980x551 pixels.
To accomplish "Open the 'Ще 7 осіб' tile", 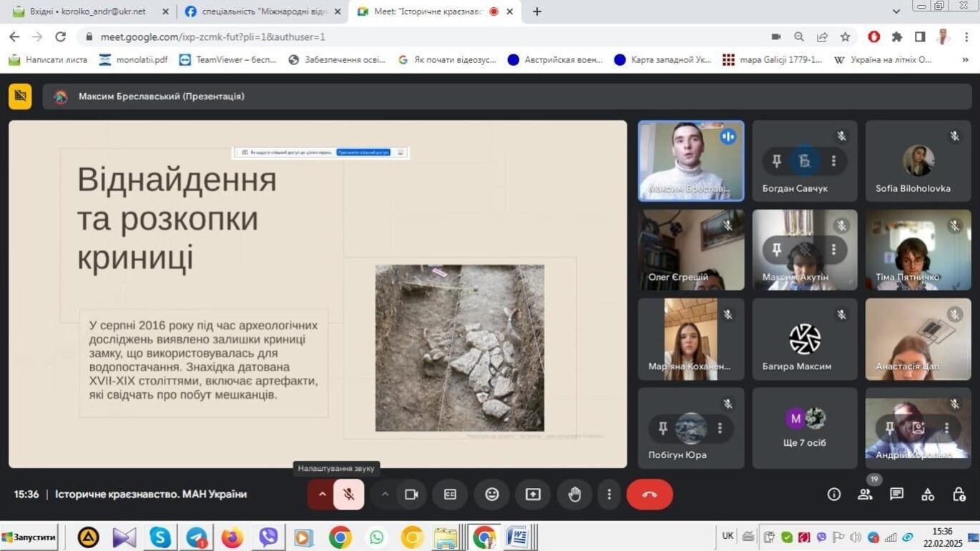I will point(804,428).
